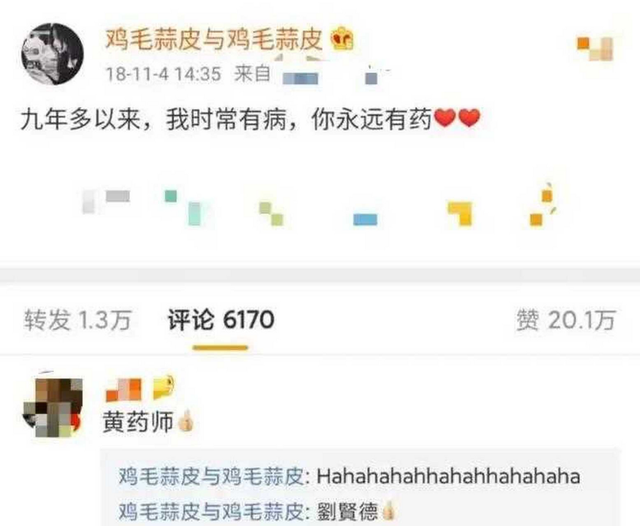Open the blurred commenter username

tap(124, 390)
